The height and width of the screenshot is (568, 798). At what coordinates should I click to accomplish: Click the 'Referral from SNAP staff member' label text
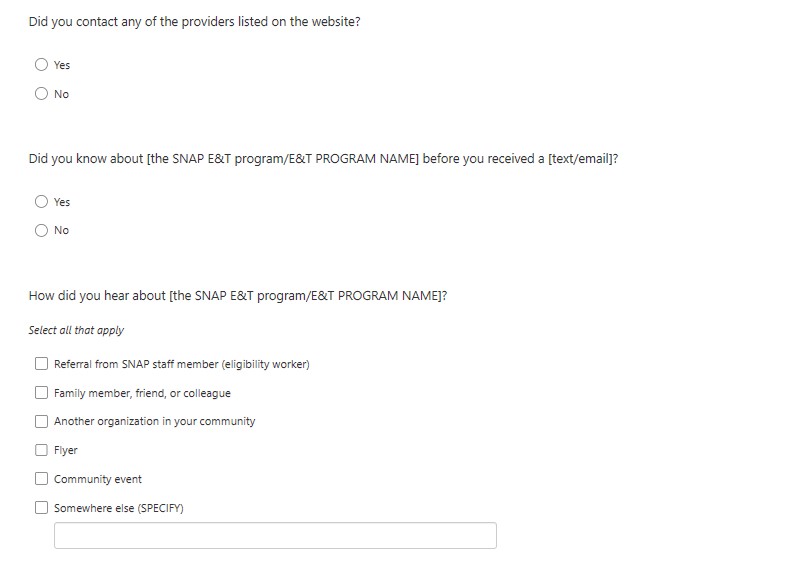coord(181,364)
